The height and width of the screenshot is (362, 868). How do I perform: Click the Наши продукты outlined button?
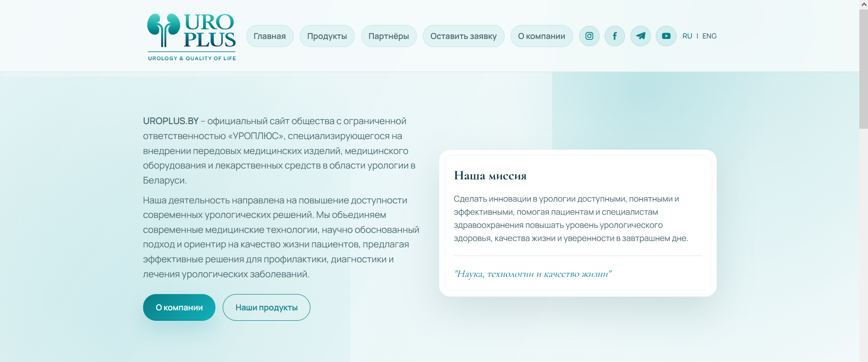coord(267,308)
